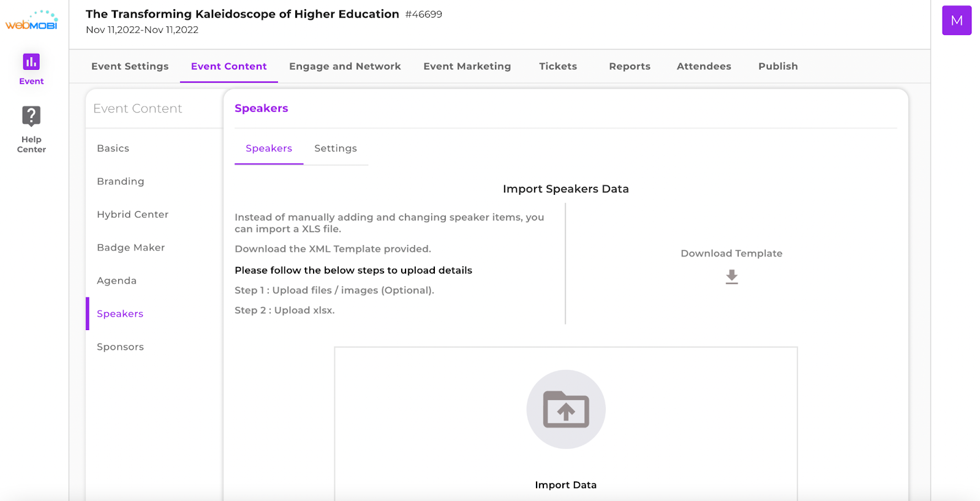
Task: Go to Event Marketing tab
Action: pos(467,66)
